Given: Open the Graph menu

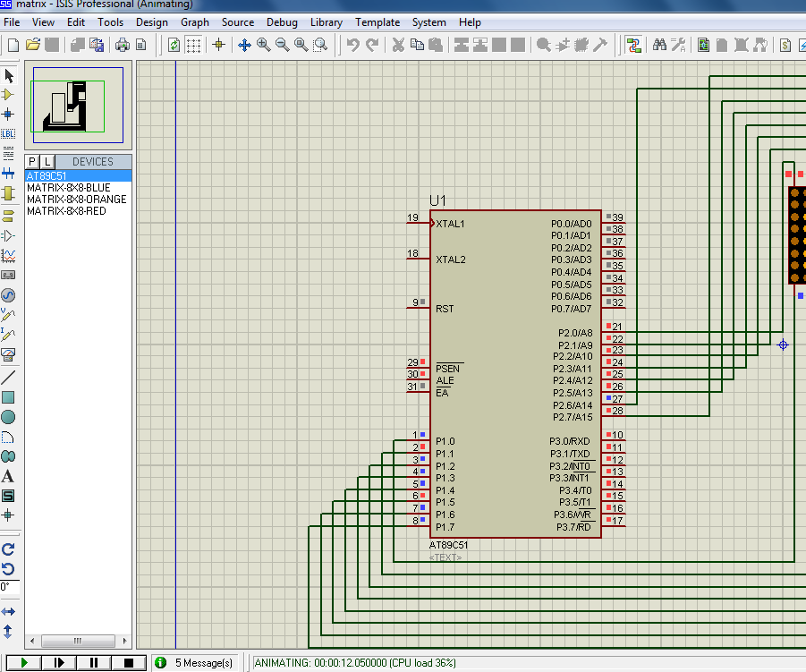Looking at the screenshot, I should tap(195, 22).
